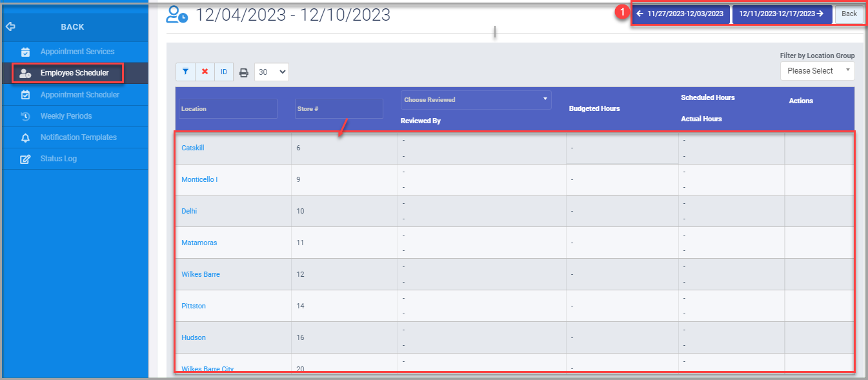The width and height of the screenshot is (868, 380).
Task: Click the back arrow icon in sidebar header
Action: [x=10, y=26]
